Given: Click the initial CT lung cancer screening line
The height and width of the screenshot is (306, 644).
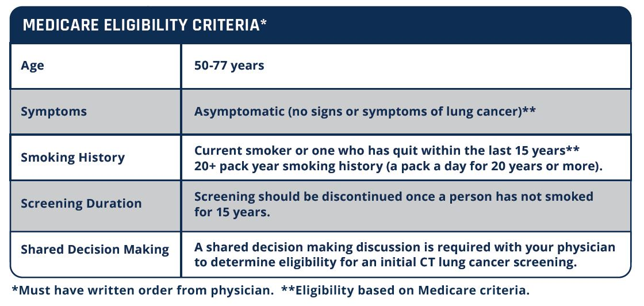Looking at the screenshot, I should pos(385,262).
